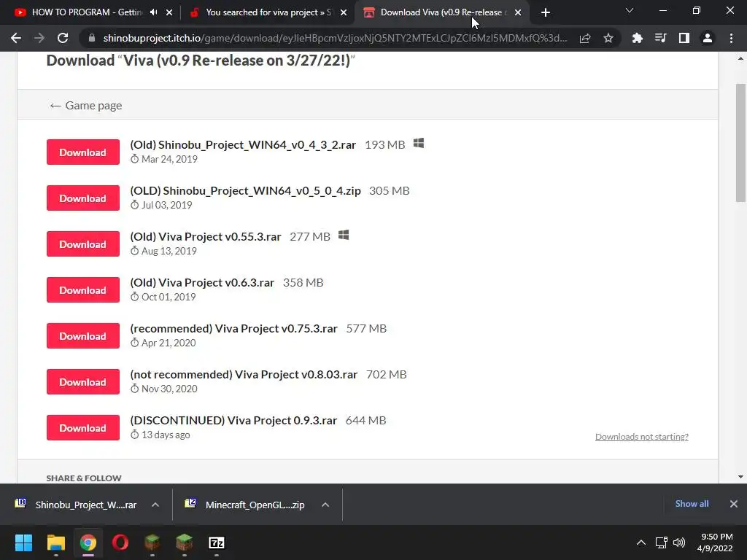Open the media control icon in the toolbar
This screenshot has height=560, width=747.
(x=660, y=38)
